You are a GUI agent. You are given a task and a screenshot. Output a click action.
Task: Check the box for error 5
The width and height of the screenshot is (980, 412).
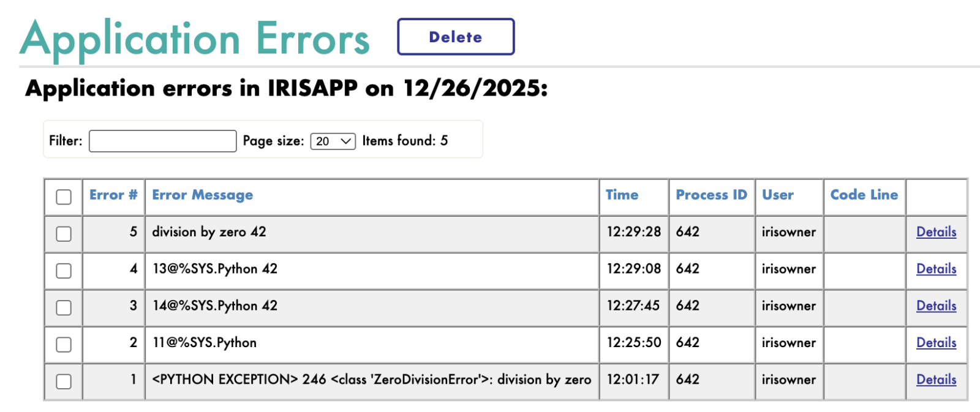(x=64, y=234)
